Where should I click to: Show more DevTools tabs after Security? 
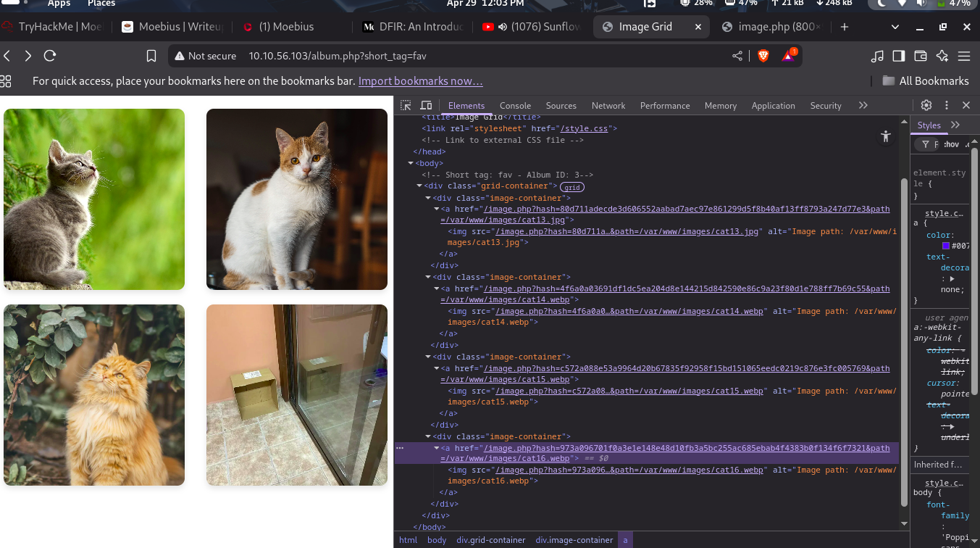coord(863,105)
